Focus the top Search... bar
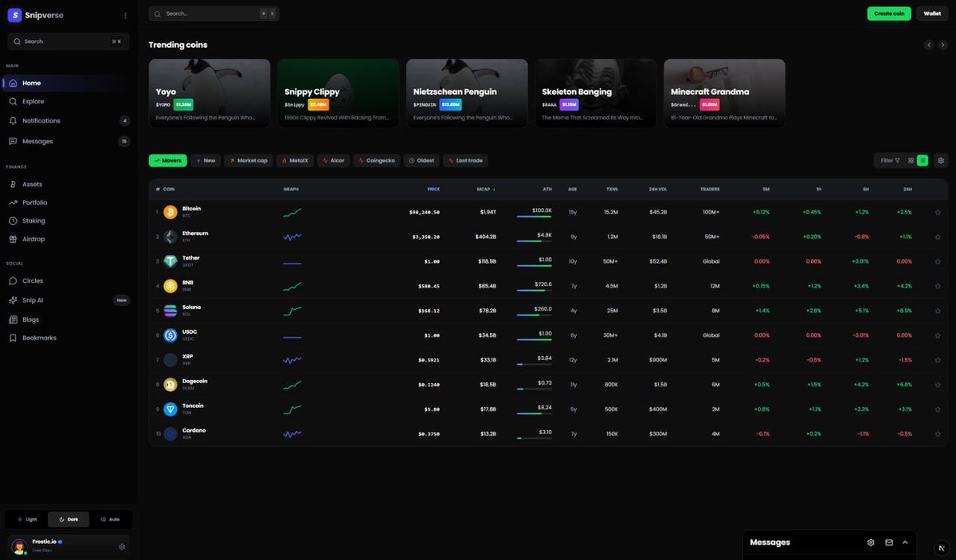 coord(214,14)
